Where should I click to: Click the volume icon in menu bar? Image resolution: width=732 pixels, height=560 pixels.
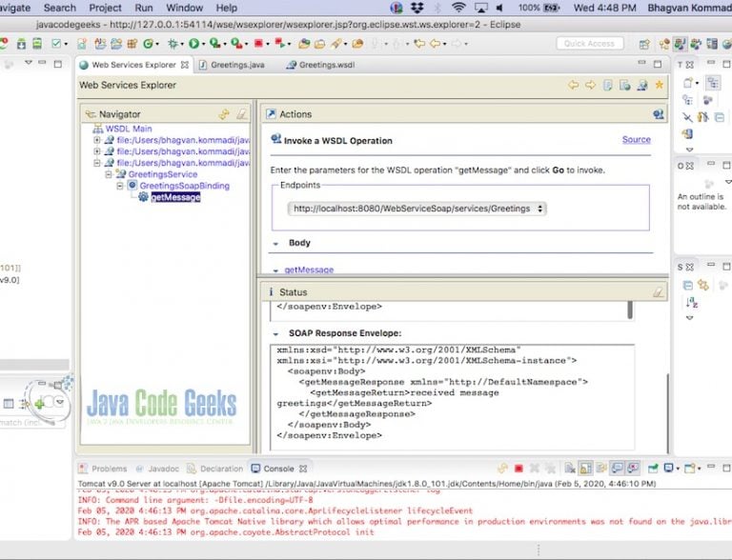tap(499, 8)
